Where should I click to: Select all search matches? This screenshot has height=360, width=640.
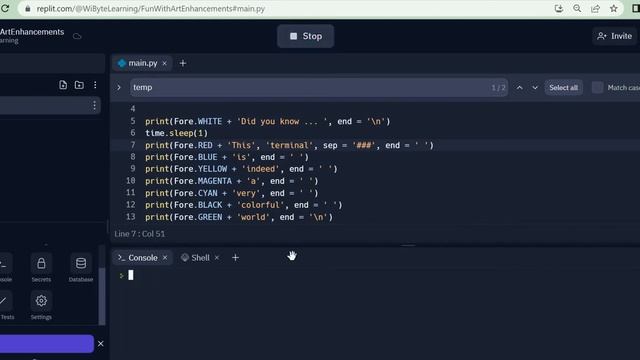pyautogui.click(x=563, y=87)
